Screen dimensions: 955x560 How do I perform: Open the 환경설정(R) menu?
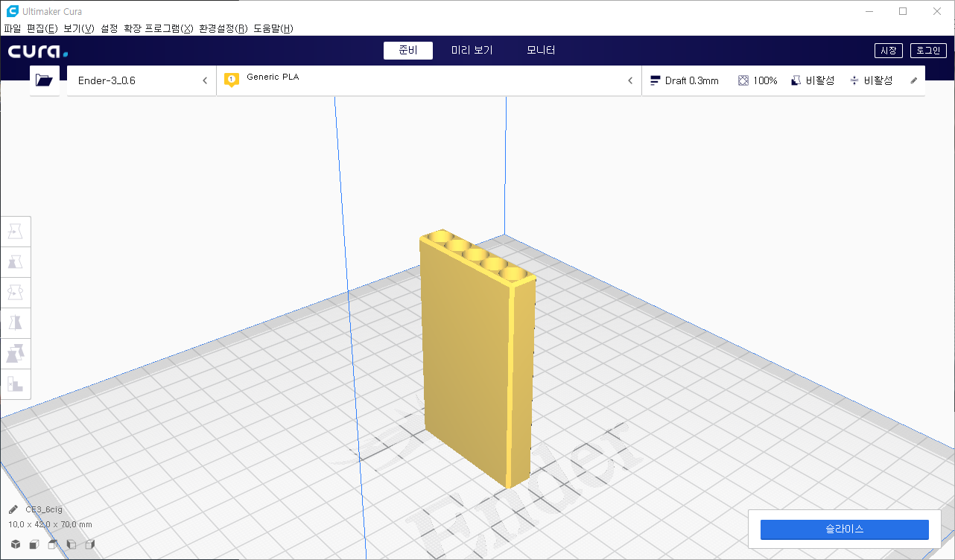click(223, 28)
